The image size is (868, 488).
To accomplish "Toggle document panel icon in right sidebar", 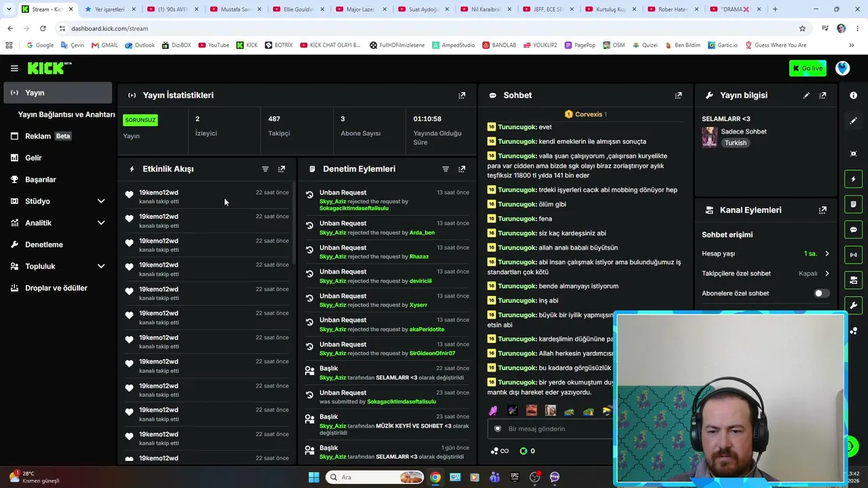I will pyautogui.click(x=853, y=204).
